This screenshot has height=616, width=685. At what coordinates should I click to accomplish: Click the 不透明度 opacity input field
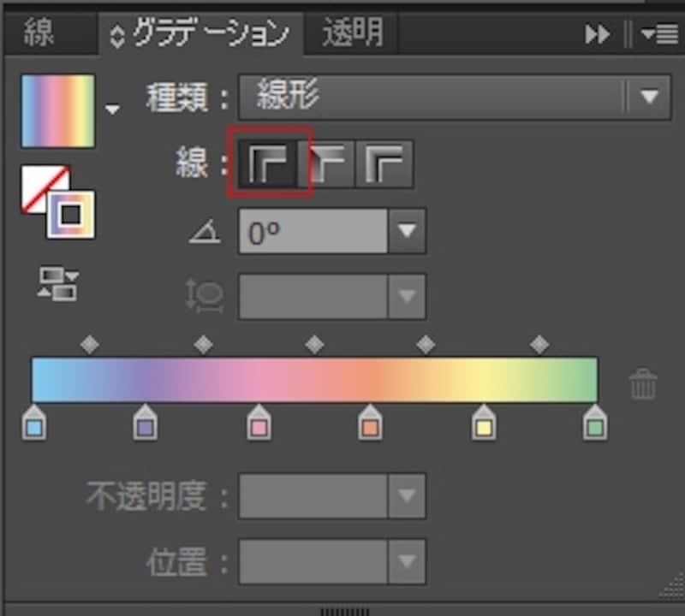[x=313, y=496]
